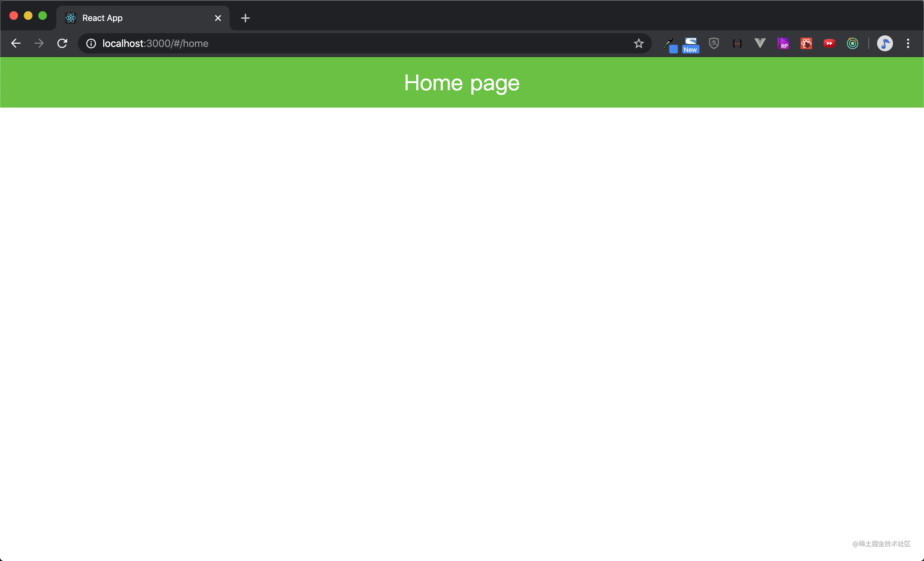This screenshot has height=561, width=924.
Task: Close the React App tab
Action: [218, 18]
